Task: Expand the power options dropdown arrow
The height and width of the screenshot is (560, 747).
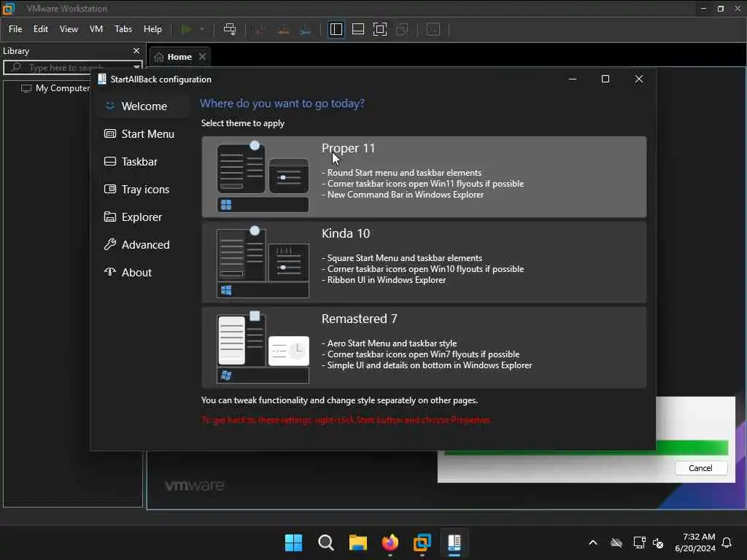Action: coord(202,29)
